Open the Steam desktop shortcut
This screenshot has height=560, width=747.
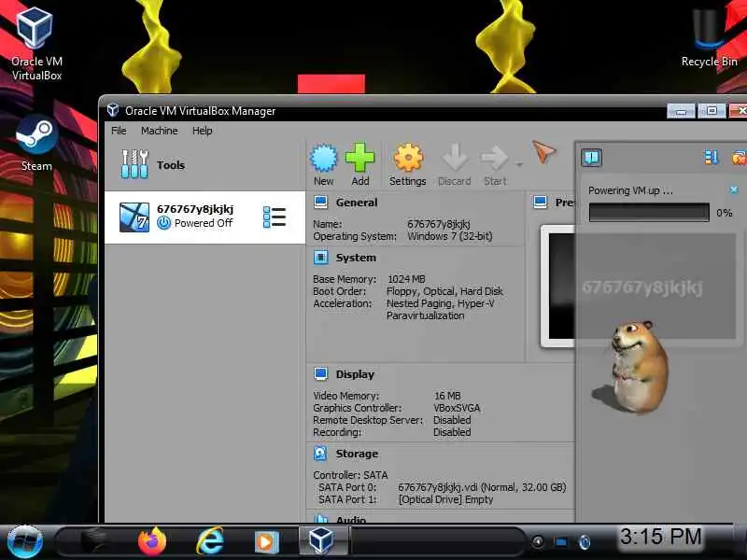click(36, 143)
